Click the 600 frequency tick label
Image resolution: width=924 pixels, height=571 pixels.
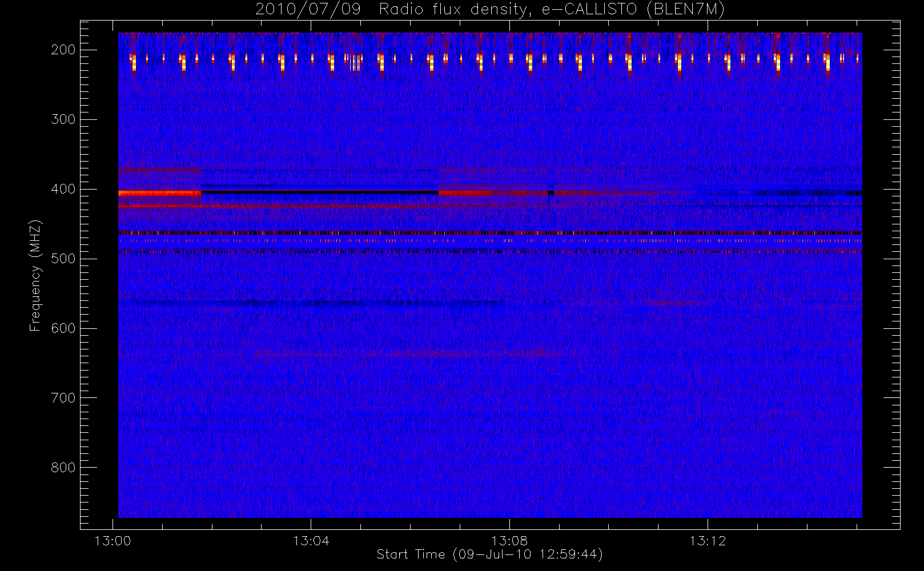click(x=63, y=328)
